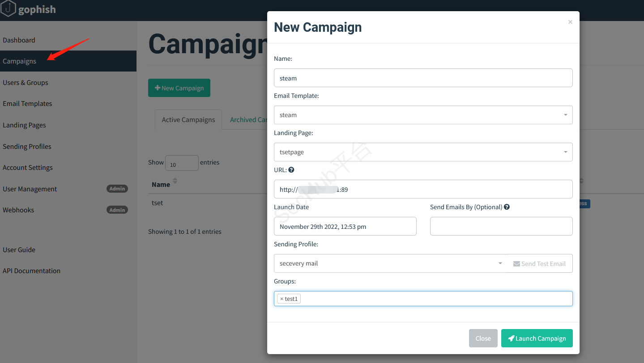The height and width of the screenshot is (363, 644).
Task: Focus the Launch Date field
Action: pyautogui.click(x=345, y=226)
